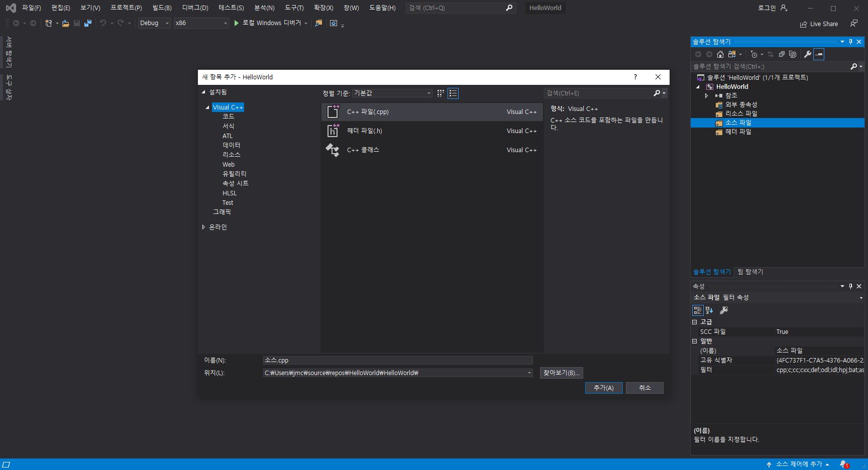Collapse the General property group
The image size is (868, 470).
pos(695,341)
